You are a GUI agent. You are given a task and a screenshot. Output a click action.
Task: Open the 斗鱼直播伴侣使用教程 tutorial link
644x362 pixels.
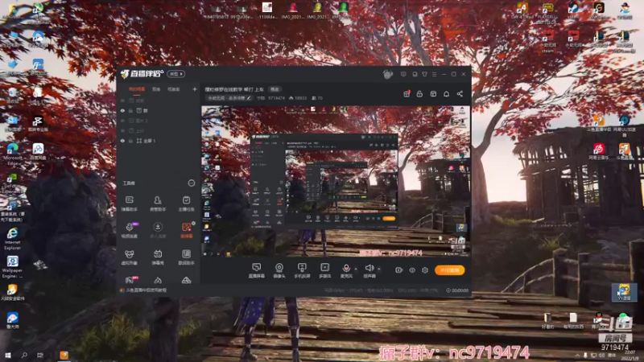coord(147,290)
